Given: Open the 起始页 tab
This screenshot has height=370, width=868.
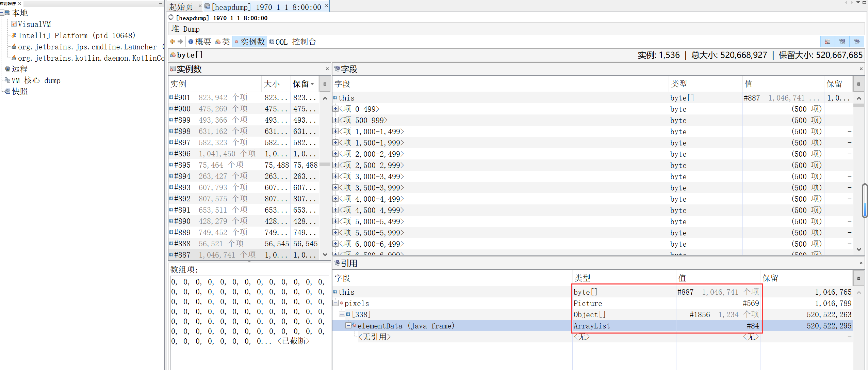Looking at the screenshot, I should click(181, 7).
